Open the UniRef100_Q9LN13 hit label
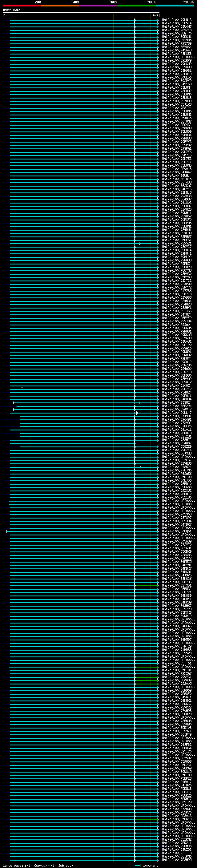 click(177, 20)
